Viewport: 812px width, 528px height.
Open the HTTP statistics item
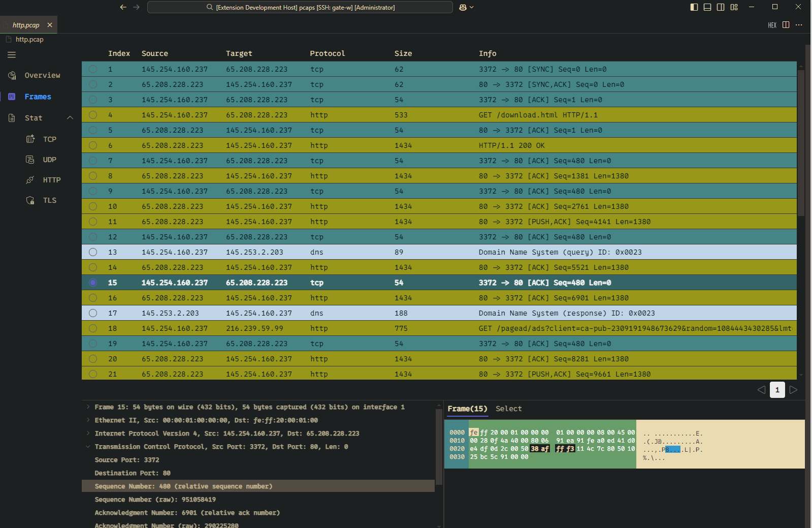coord(52,179)
